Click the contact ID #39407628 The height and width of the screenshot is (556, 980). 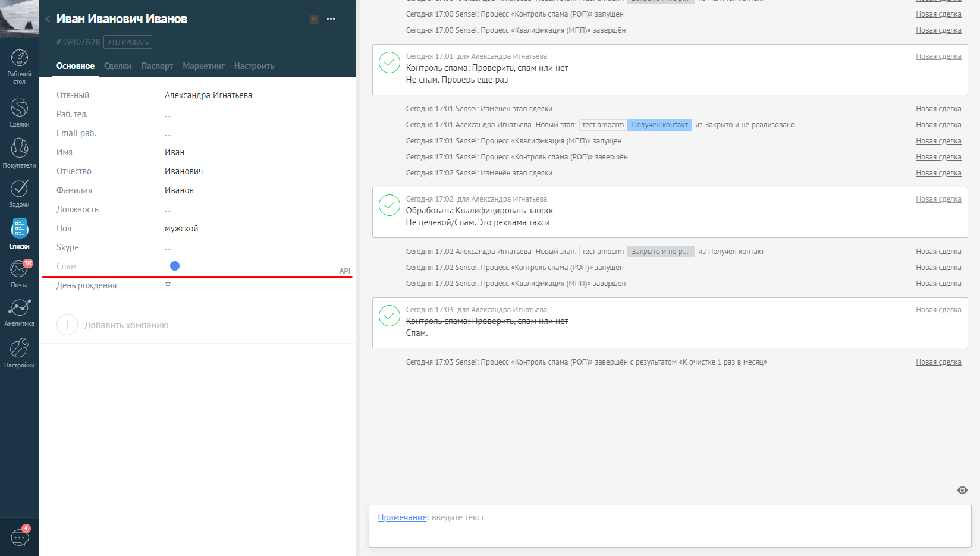pyautogui.click(x=78, y=42)
